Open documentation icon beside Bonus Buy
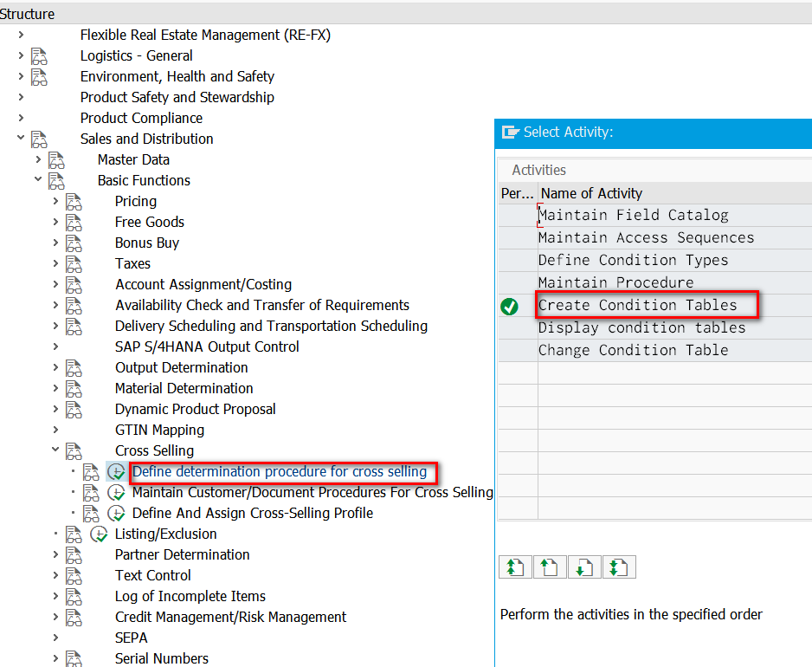This screenshot has height=667, width=812. (x=74, y=243)
